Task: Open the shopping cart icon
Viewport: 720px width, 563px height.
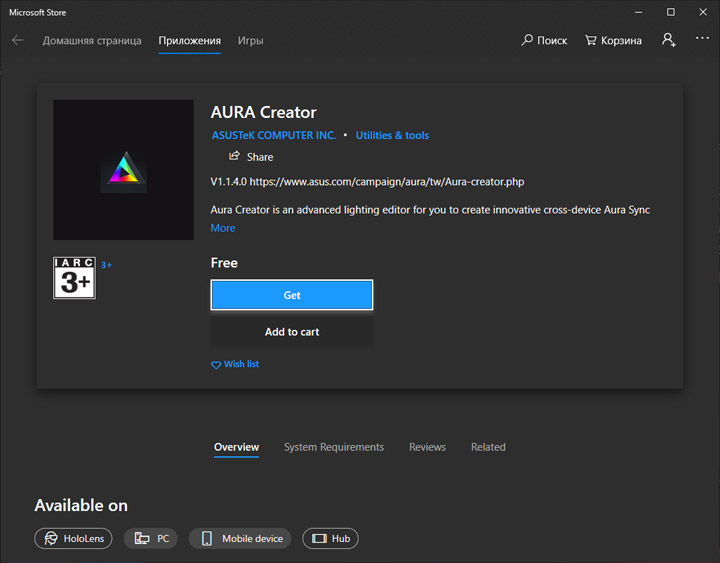Action: [x=590, y=40]
